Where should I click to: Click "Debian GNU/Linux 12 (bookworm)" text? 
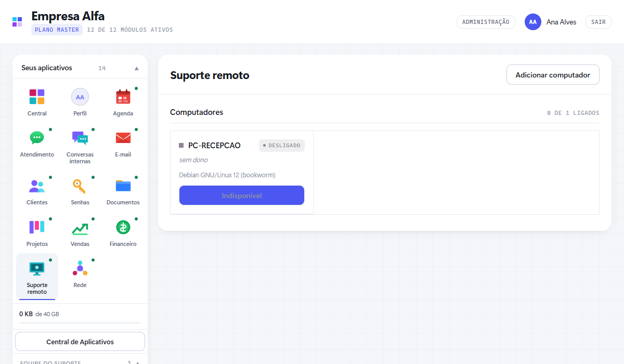(x=227, y=175)
